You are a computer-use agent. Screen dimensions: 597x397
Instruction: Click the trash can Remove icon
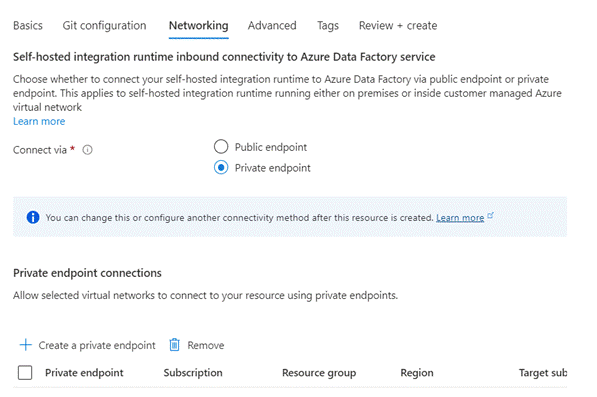point(174,345)
